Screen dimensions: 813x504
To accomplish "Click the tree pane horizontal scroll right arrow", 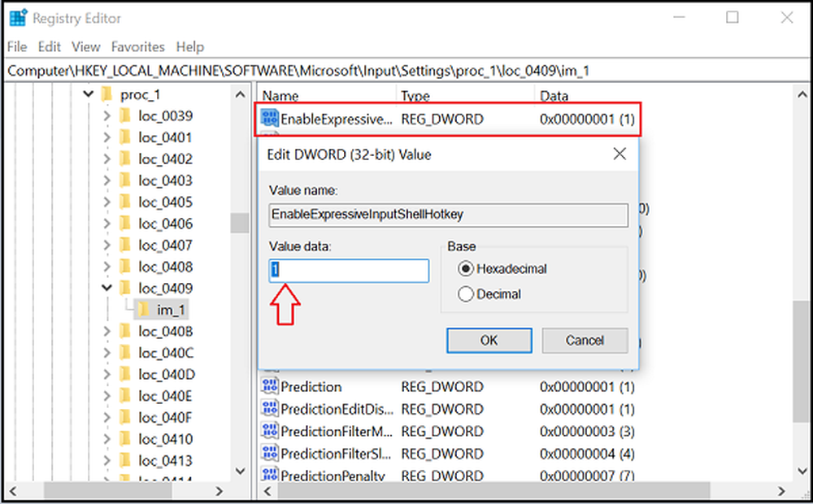I will (x=220, y=490).
